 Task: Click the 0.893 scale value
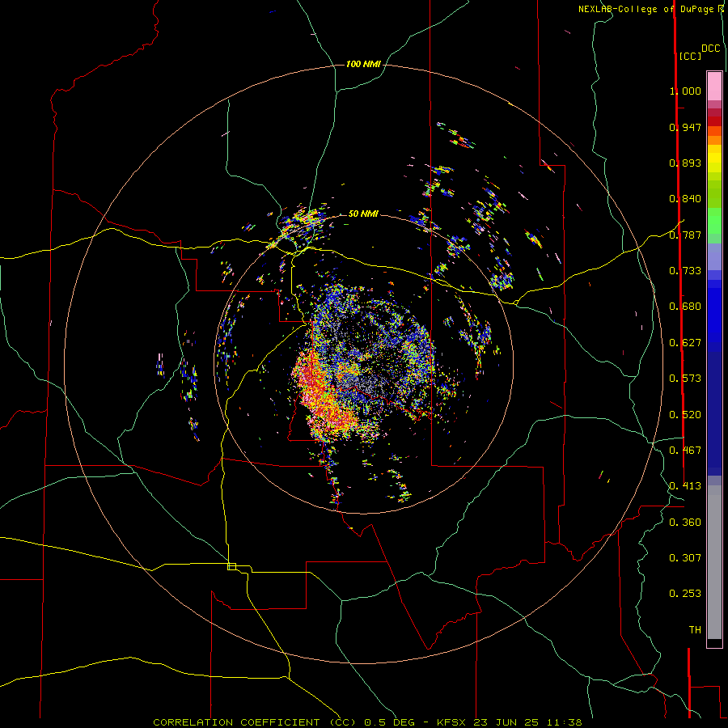point(685,163)
